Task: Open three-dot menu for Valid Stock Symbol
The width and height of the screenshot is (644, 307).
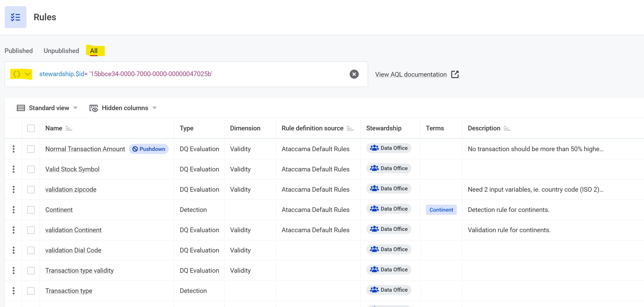Action: click(13, 169)
